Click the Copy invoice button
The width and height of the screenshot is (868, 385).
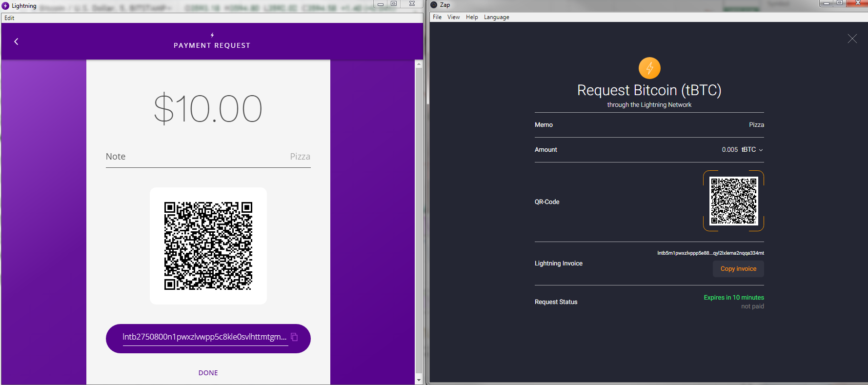click(x=738, y=269)
